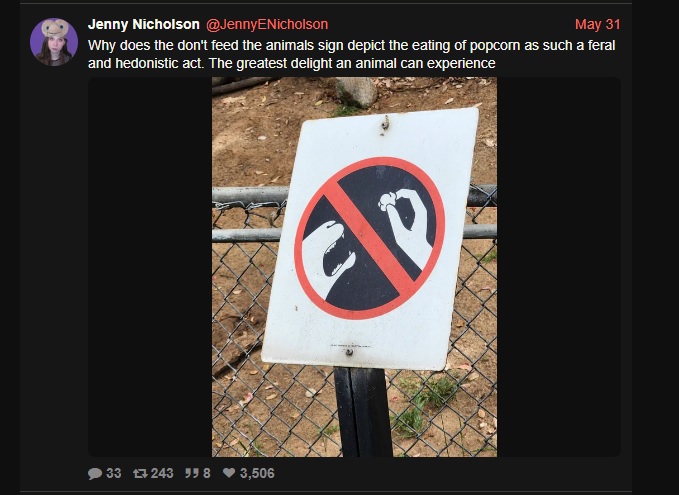Open the attached sign photo in full view
Image resolution: width=679 pixels, height=495 pixels.
[354, 267]
